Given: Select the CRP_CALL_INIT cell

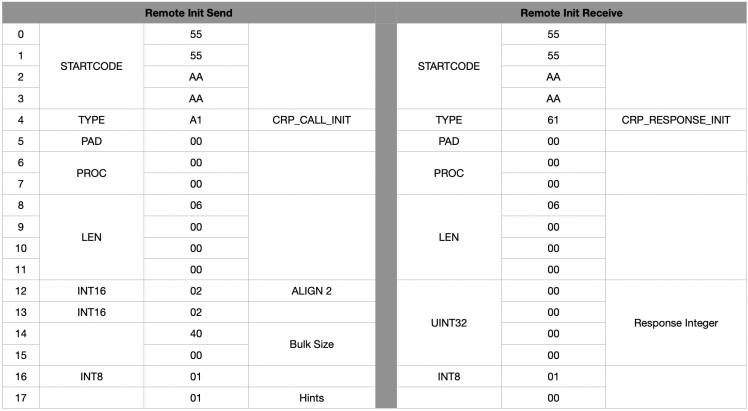Looking at the screenshot, I should click(x=309, y=120).
